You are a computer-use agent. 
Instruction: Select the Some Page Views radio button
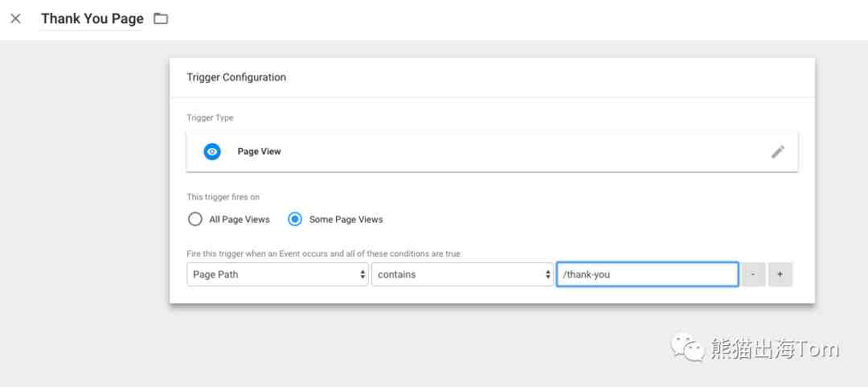[x=295, y=220]
